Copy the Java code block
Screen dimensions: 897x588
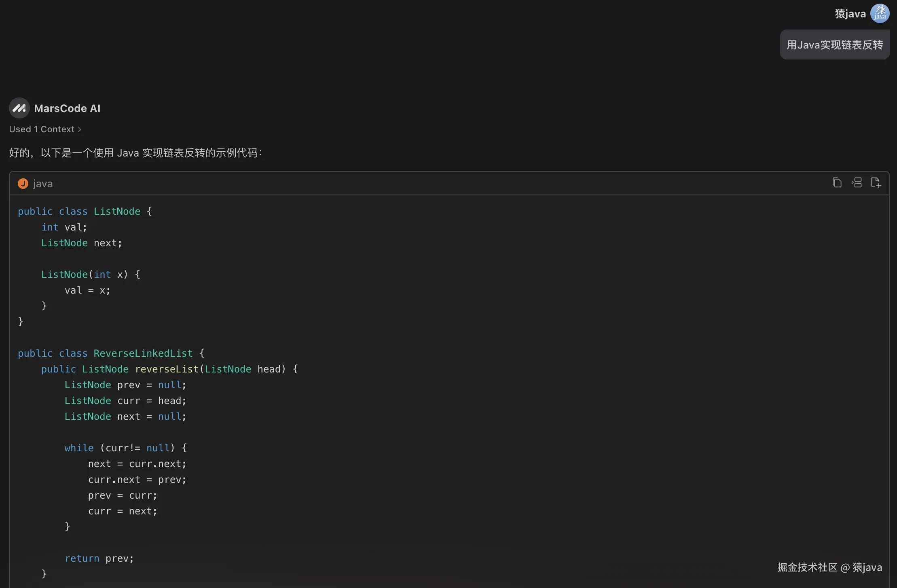tap(837, 183)
